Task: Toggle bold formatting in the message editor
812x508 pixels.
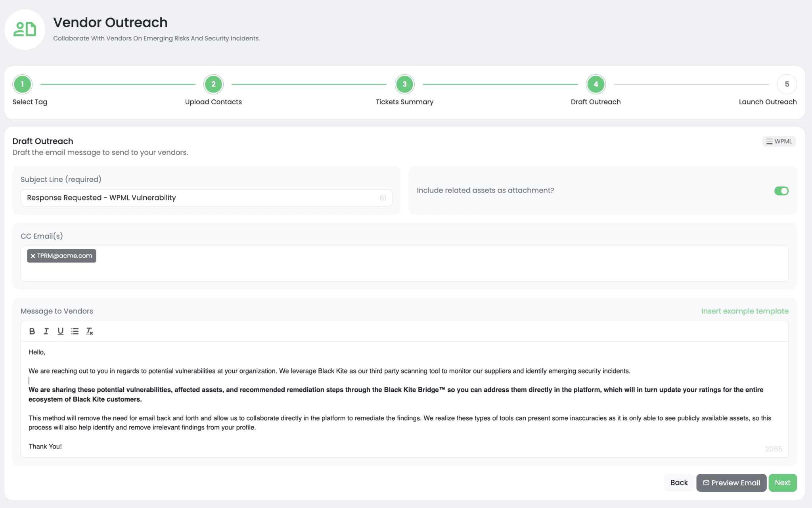Action: (32, 331)
